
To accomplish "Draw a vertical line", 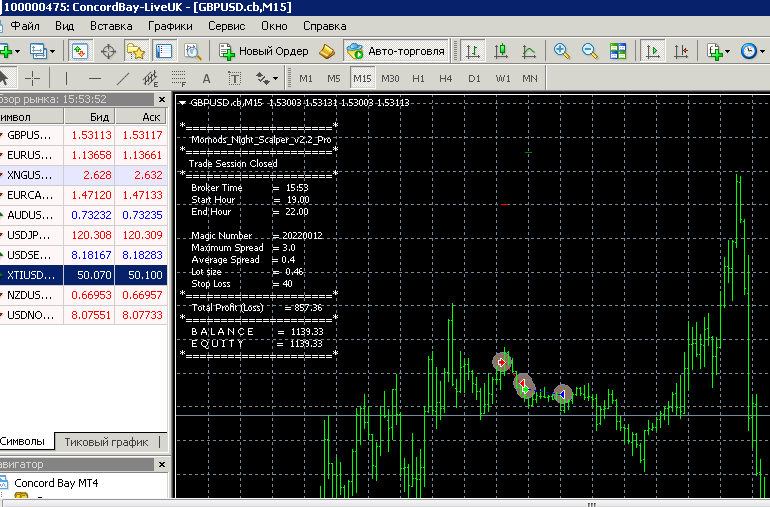I will pyautogui.click(x=66, y=78).
